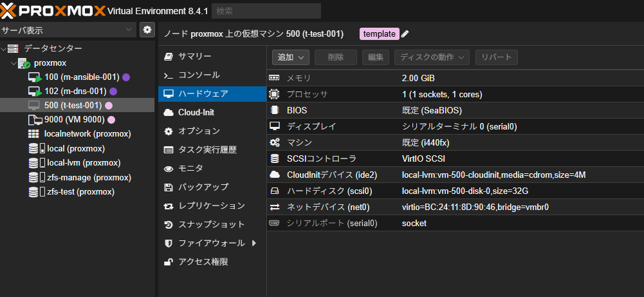The height and width of the screenshot is (297, 644).
Task: Click the Proxmox logo
Action: pyautogui.click(x=53, y=10)
